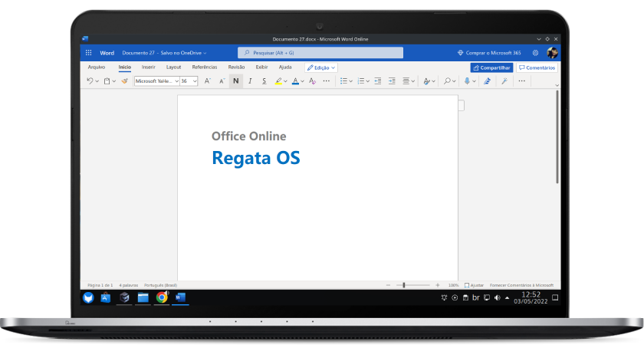Select the format painter brush
This screenshot has height=348, width=644.
pyautogui.click(x=124, y=81)
